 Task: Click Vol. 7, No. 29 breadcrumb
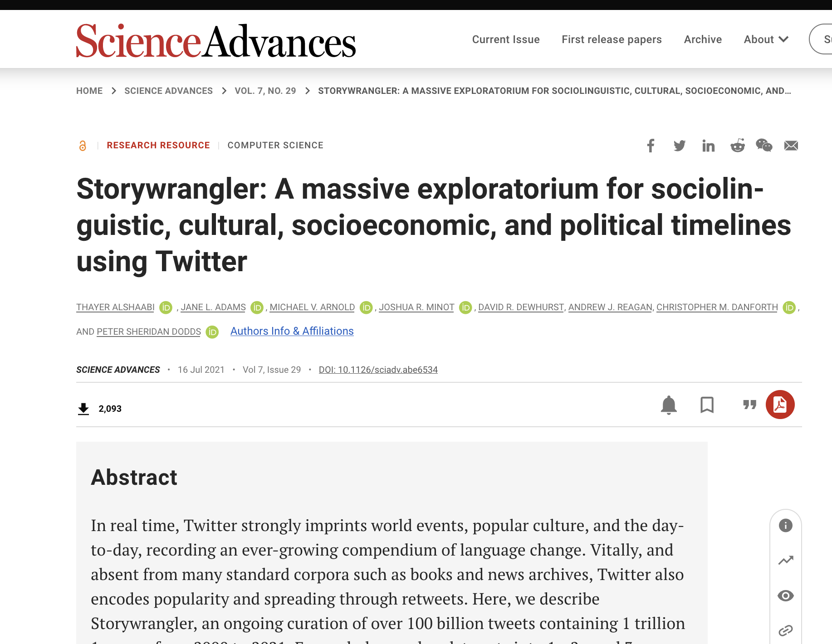pos(265,91)
